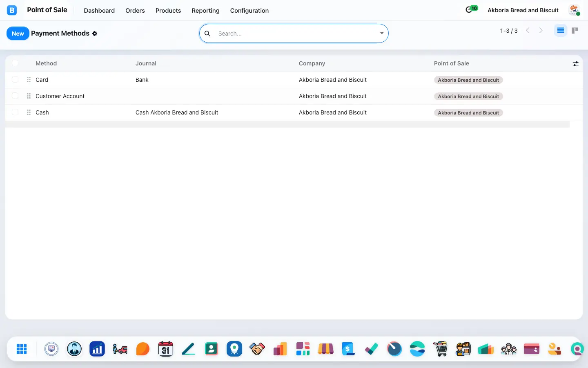This screenshot has height=368, width=588.
Task: Click the Point of Sale column header
Action: coord(451,63)
